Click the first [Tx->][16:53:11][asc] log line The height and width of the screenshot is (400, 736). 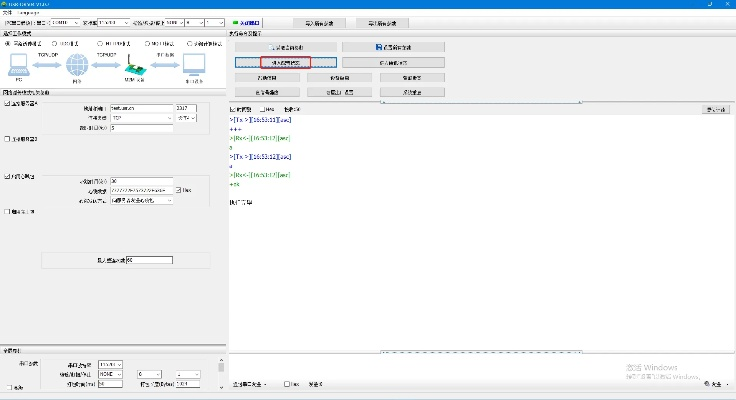click(x=261, y=120)
